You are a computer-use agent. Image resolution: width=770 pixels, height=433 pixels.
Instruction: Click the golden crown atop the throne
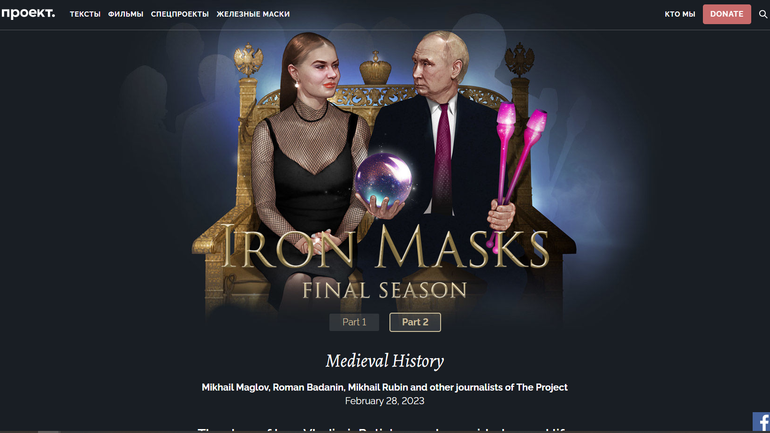tap(376, 68)
